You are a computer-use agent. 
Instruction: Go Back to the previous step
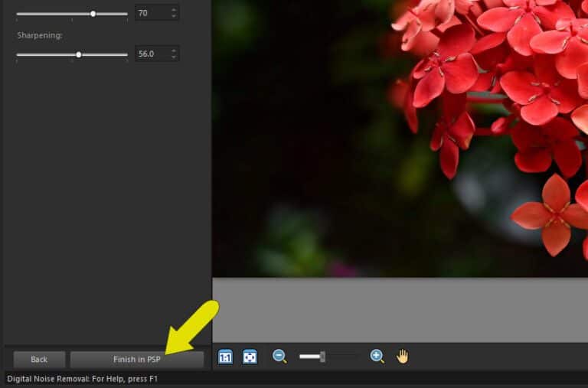point(39,359)
